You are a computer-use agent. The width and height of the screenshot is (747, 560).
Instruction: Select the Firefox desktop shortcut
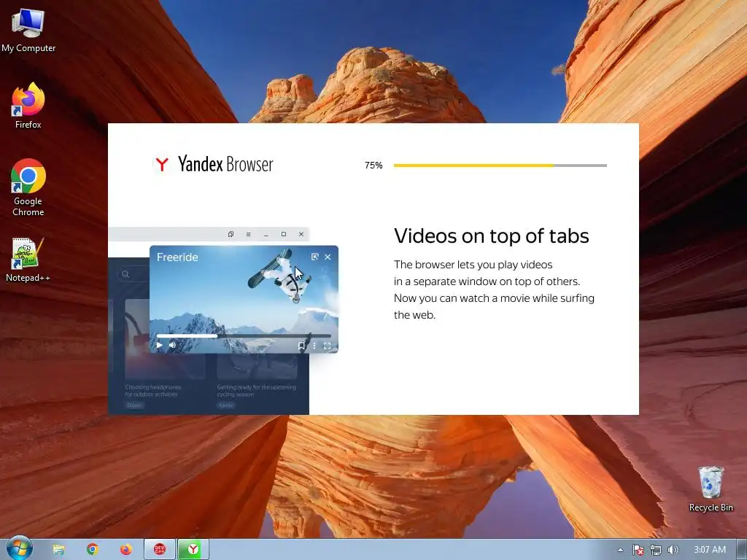coord(28,106)
